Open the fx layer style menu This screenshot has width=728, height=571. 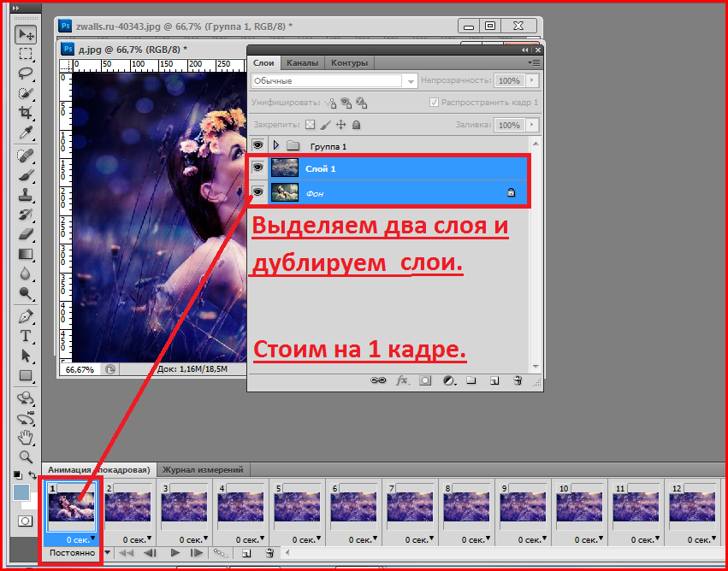(x=402, y=380)
